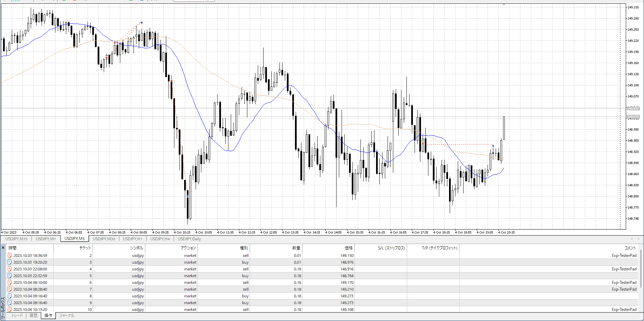
Task: Sort by the 価格 (price) column header
Action: point(348,248)
